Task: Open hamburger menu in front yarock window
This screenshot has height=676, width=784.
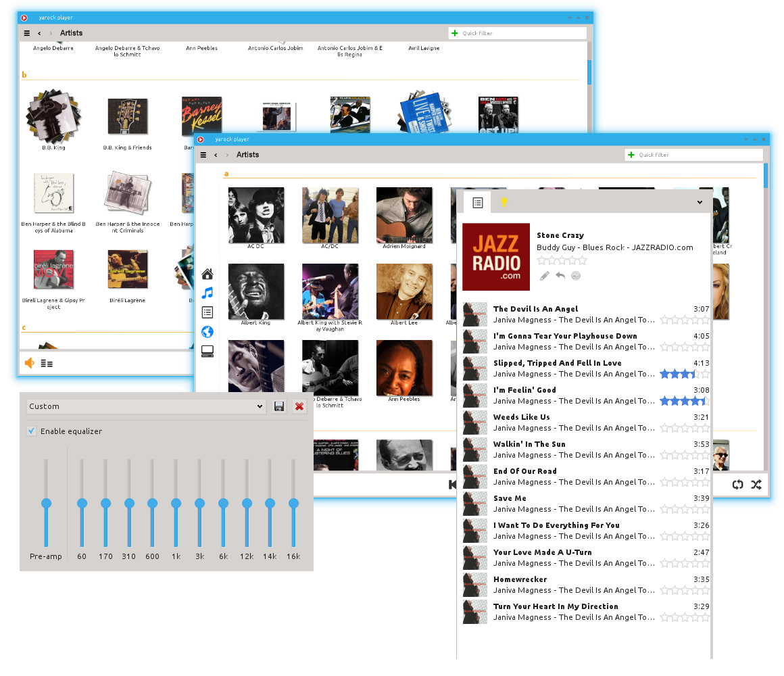Action: pyautogui.click(x=203, y=155)
